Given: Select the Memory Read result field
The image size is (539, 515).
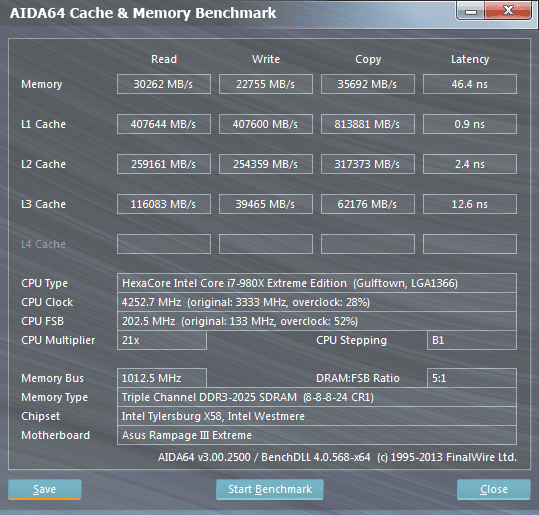Looking at the screenshot, I should [x=164, y=84].
